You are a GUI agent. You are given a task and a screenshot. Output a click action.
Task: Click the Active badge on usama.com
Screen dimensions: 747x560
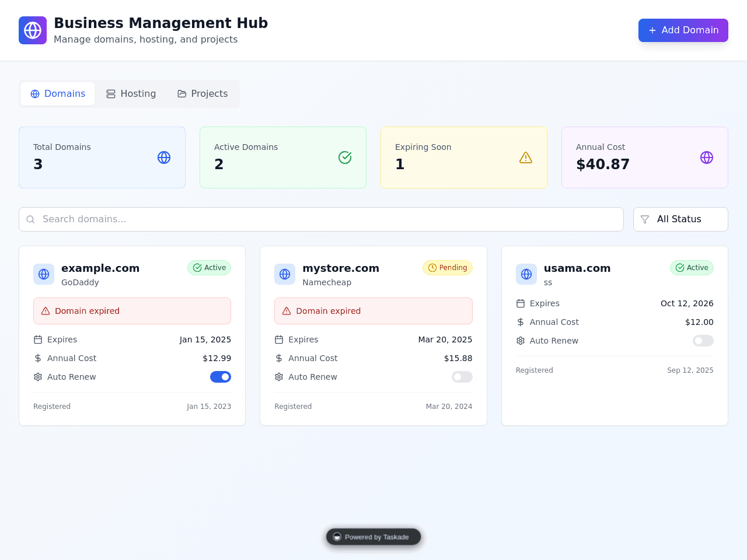pos(692,268)
